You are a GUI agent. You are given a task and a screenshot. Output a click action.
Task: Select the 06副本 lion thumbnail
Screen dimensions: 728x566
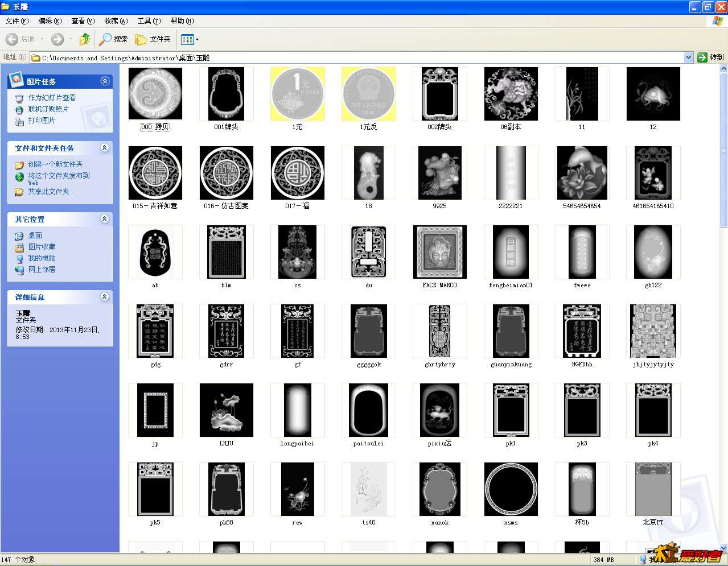(x=511, y=94)
